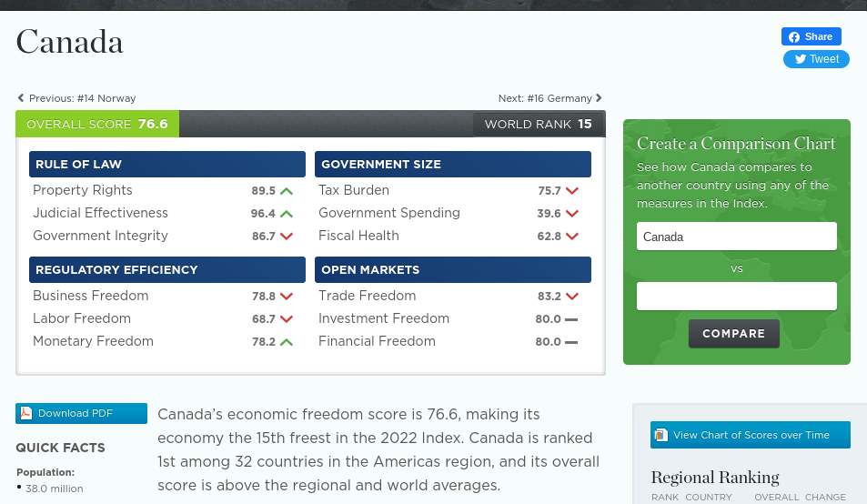
Task: Click Labor Freedom label
Action: [x=82, y=318]
